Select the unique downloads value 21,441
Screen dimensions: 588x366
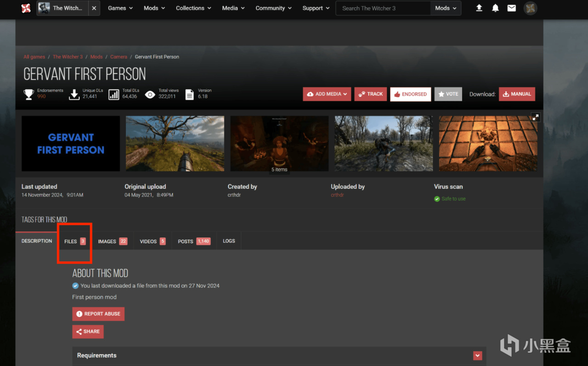[90, 96]
